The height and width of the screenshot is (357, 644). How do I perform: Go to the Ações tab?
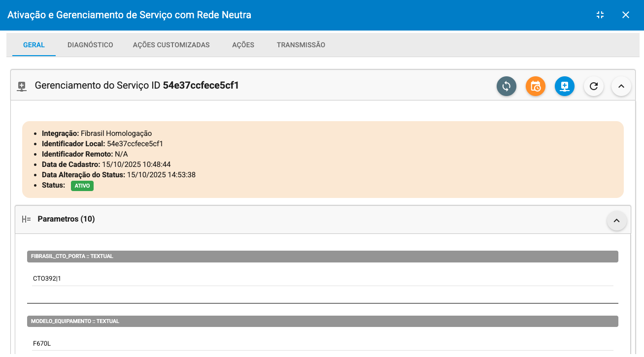(243, 45)
